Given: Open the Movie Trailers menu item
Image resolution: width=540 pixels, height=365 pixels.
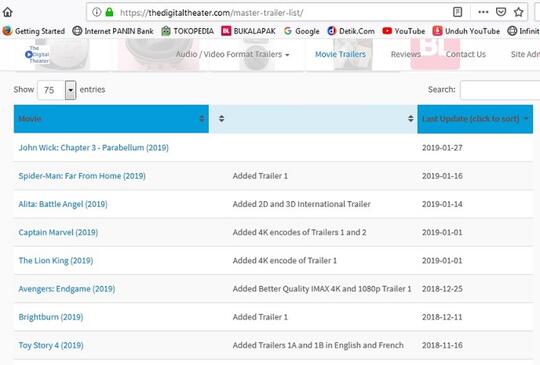Looking at the screenshot, I should pos(340,54).
